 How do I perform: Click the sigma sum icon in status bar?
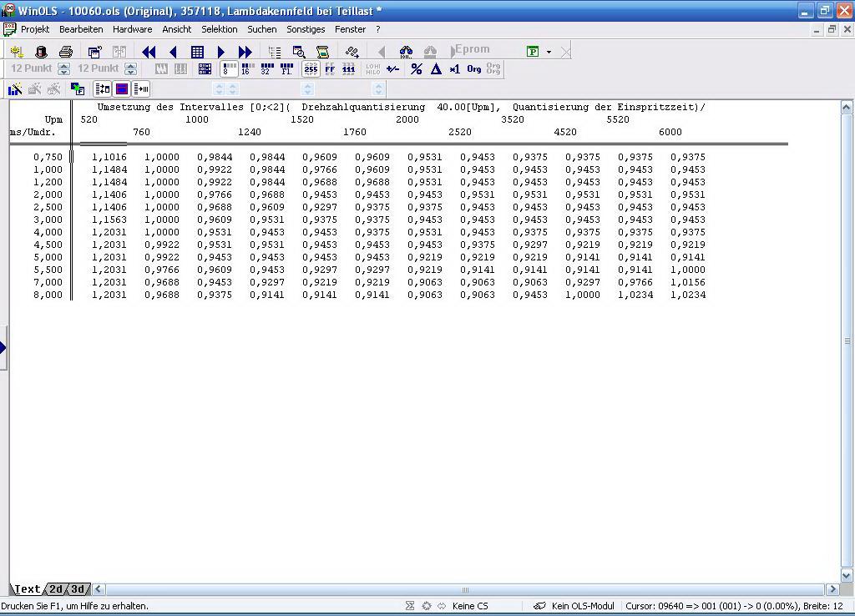pos(409,606)
